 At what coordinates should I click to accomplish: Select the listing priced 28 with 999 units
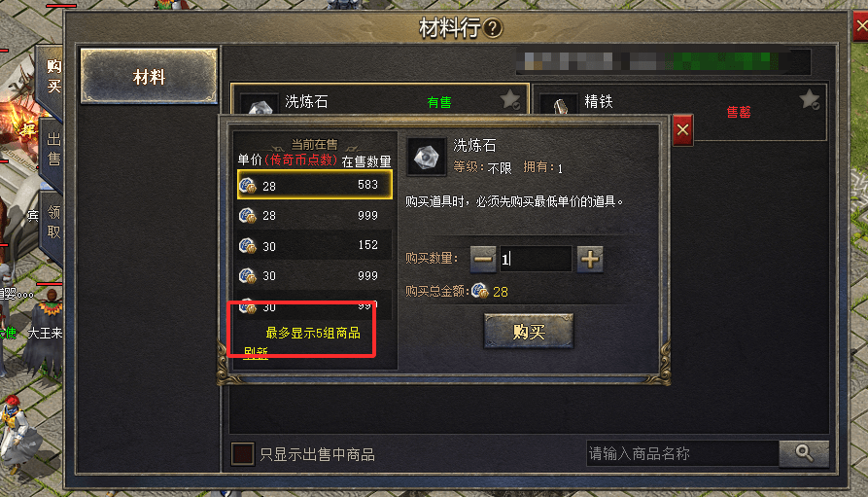[314, 216]
